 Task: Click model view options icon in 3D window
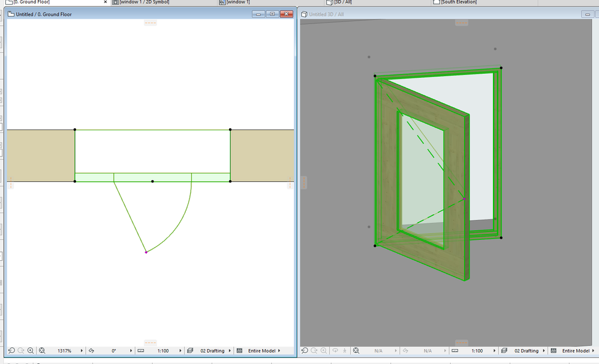[x=553, y=351]
